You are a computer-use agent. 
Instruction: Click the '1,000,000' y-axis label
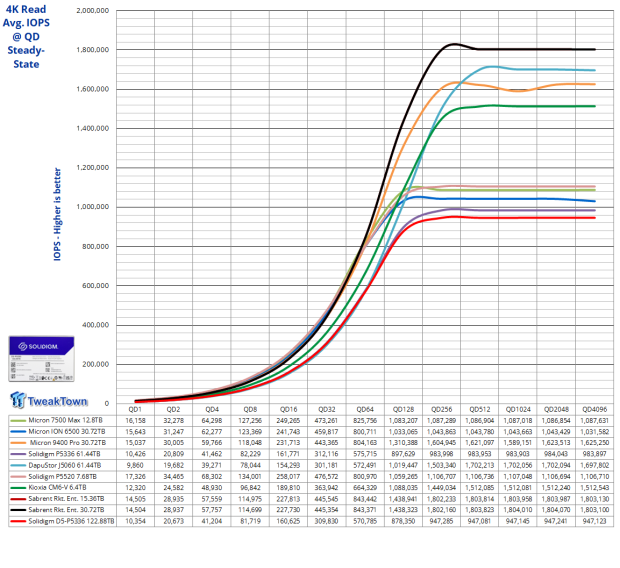pos(93,207)
